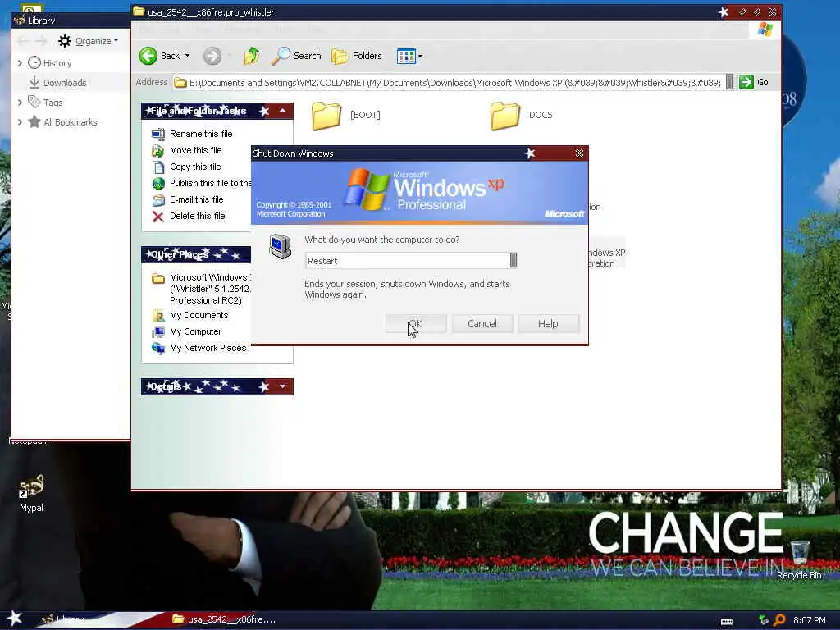Image resolution: width=840 pixels, height=630 pixels.
Task: Click the keyboard tray icon
Action: [727, 622]
